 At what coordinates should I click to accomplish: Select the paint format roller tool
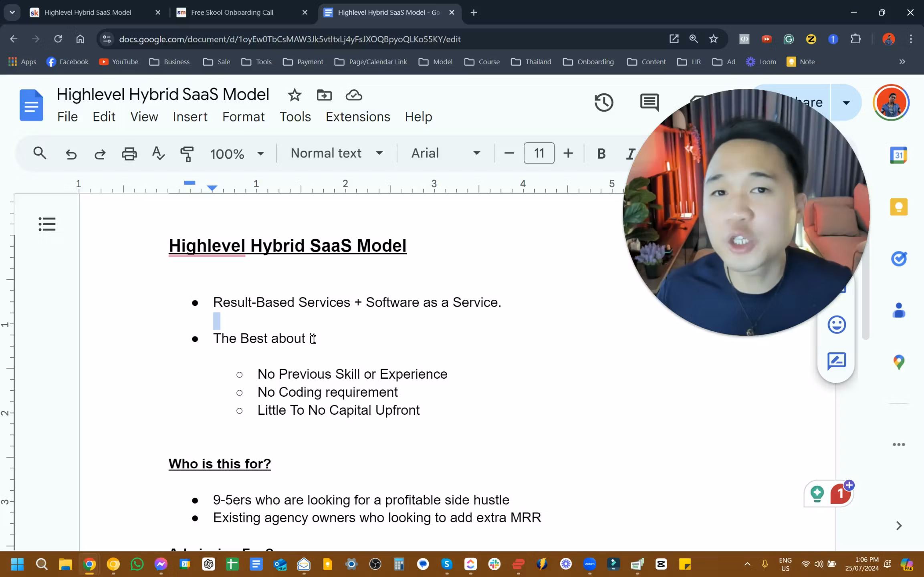click(x=187, y=153)
